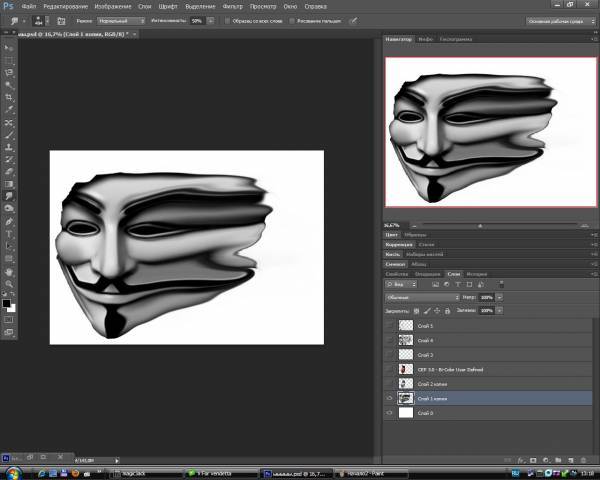Select the Crop tool in the toolbox
This screenshot has width=600, height=480.
click(9, 97)
